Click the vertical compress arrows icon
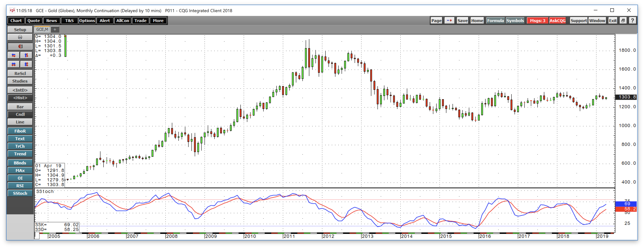644x248 pixels. 26,64
